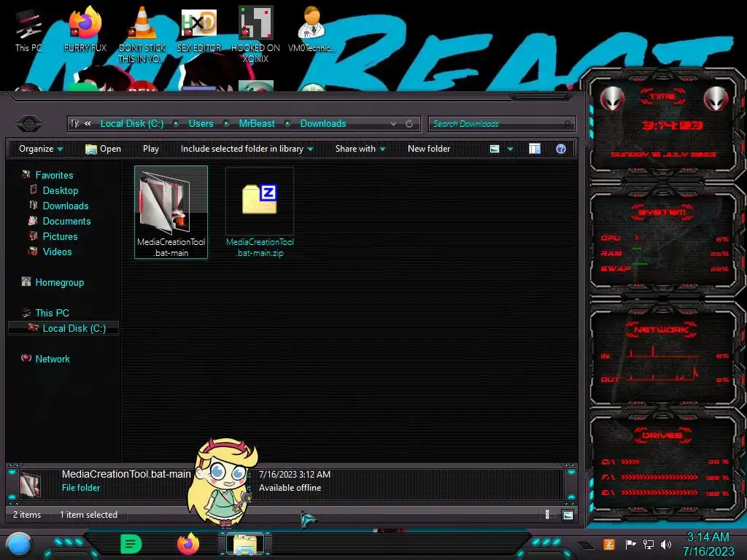Select Pictures in navigation pane
This screenshot has width=747, height=560.
60,236
